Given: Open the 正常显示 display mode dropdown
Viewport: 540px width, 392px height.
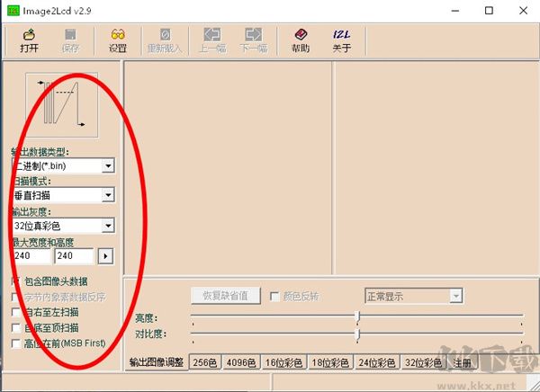Looking at the screenshot, I should pos(414,296).
